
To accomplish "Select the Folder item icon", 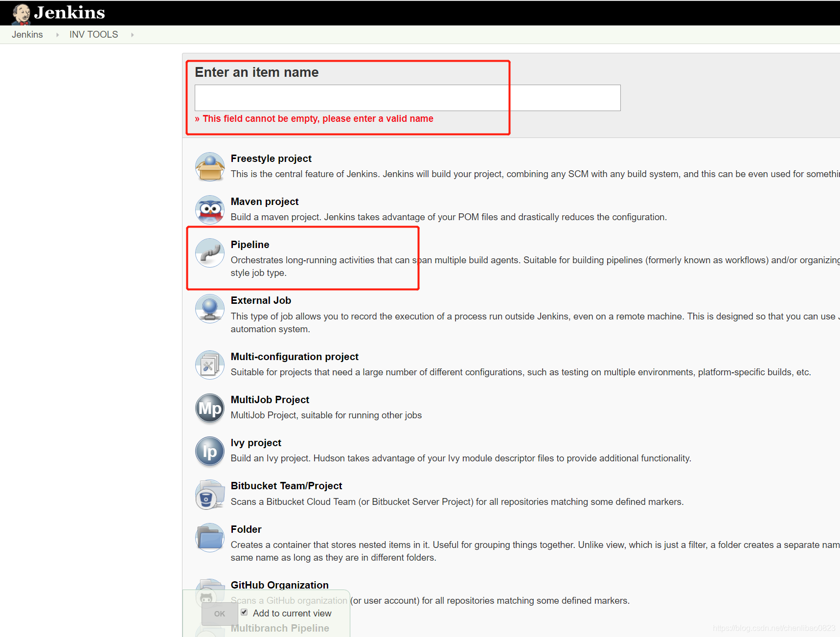I will (x=210, y=538).
